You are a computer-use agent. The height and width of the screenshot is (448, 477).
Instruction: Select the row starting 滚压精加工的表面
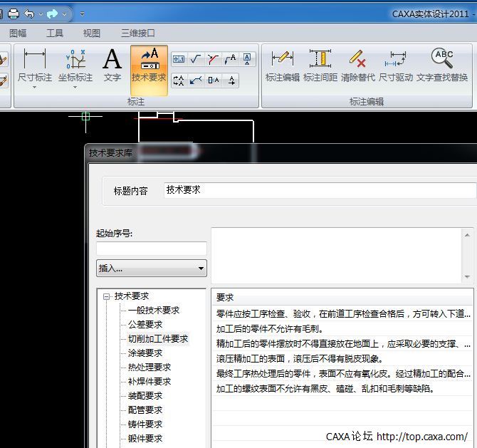click(x=342, y=358)
